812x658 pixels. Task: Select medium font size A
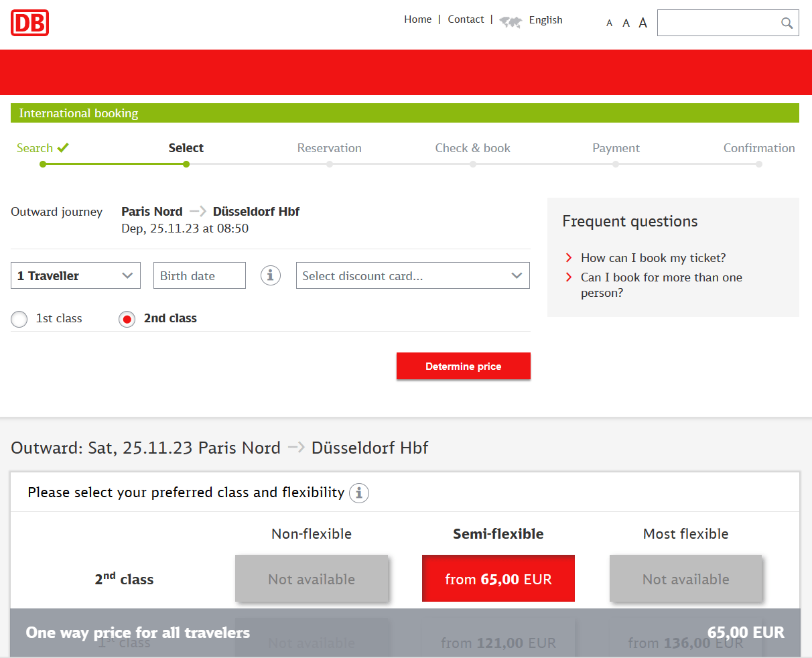pos(626,23)
